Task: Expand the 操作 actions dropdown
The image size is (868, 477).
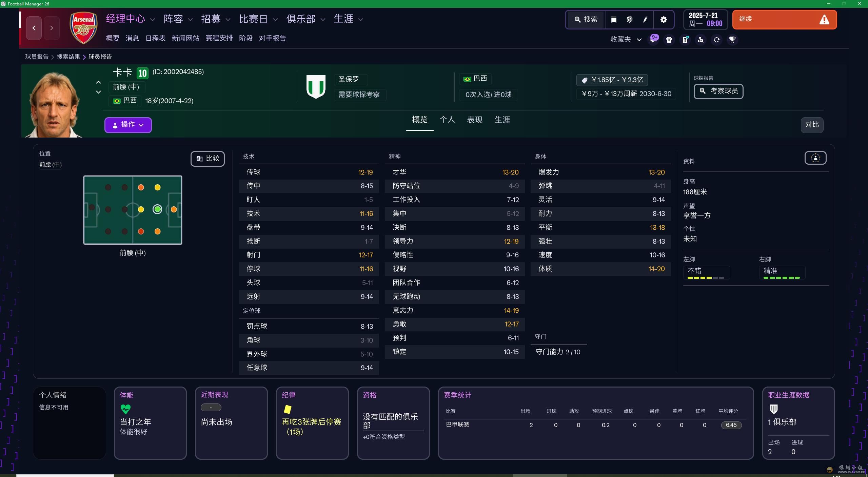Action: [x=128, y=125]
